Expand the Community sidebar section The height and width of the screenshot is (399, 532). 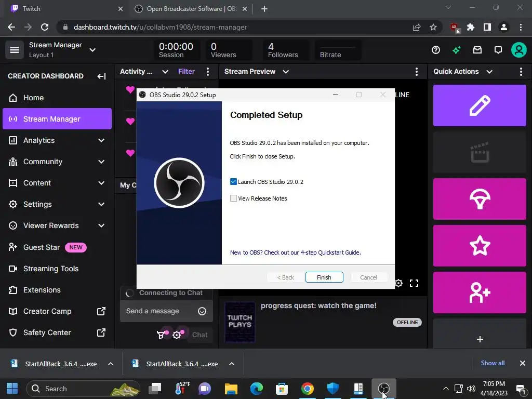101,162
